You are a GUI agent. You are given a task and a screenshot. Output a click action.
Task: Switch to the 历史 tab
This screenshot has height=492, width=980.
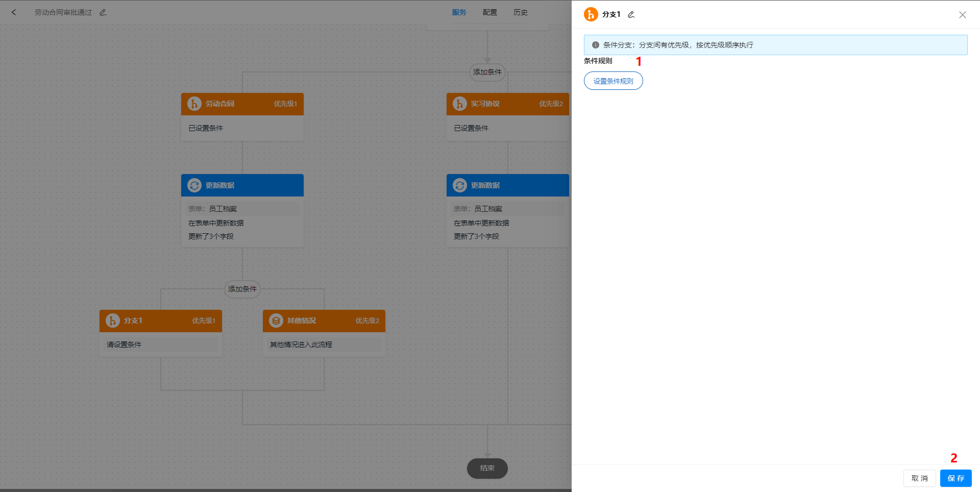520,12
